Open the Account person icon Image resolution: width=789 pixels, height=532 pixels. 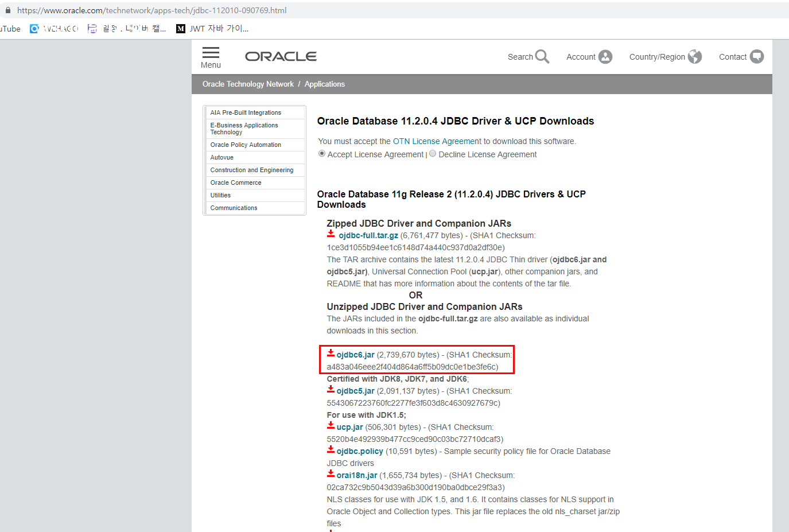(605, 57)
